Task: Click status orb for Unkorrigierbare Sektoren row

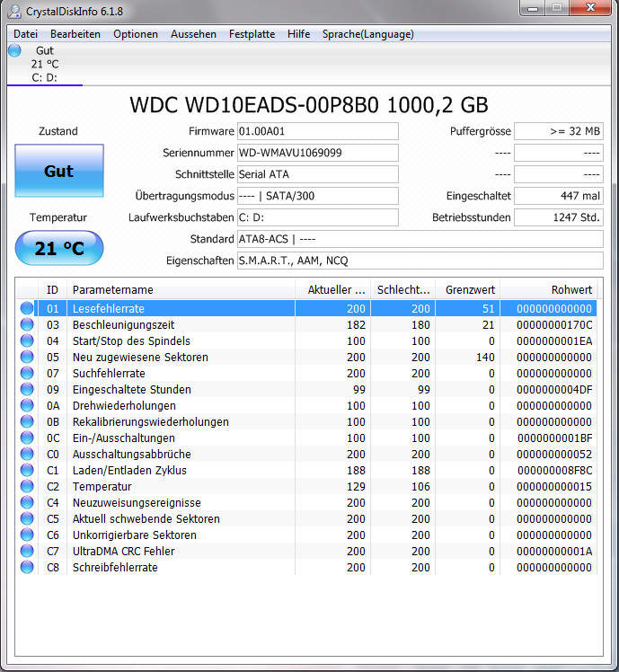Action: 27,535
